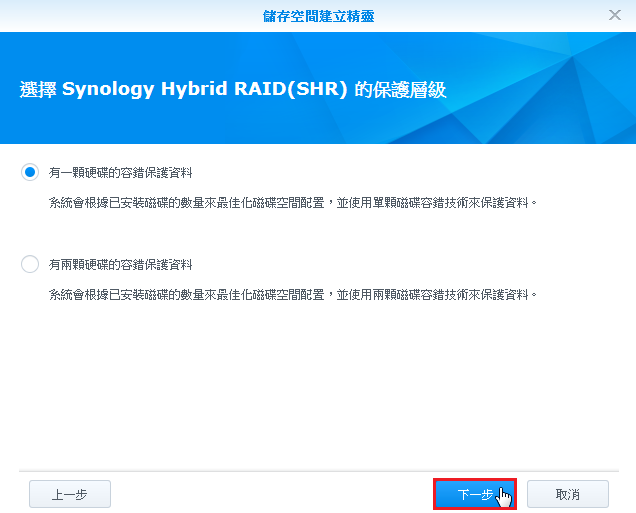Select the two-disk fault tolerance radio button
The width and height of the screenshot is (636, 513).
coord(30,264)
